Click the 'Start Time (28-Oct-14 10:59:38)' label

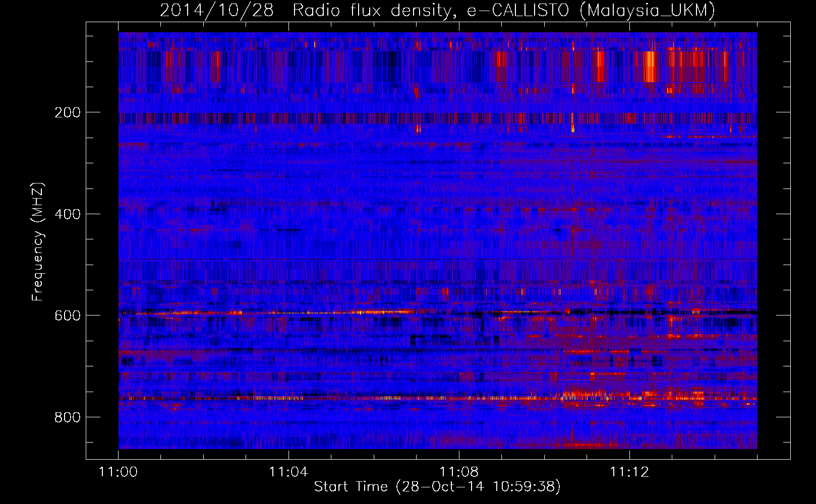point(437,487)
